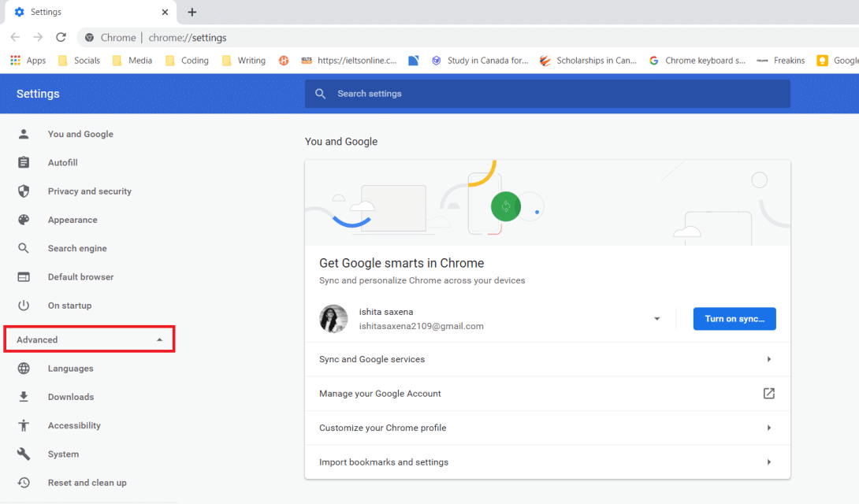Click the Autofill clipboard icon
Screen dimensions: 859x504
(24, 162)
